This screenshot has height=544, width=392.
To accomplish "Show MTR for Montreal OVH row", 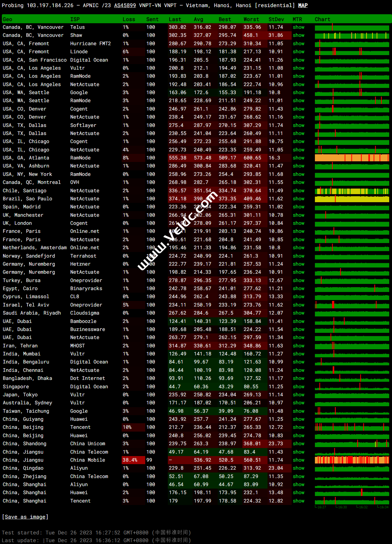I will tap(298, 182).
